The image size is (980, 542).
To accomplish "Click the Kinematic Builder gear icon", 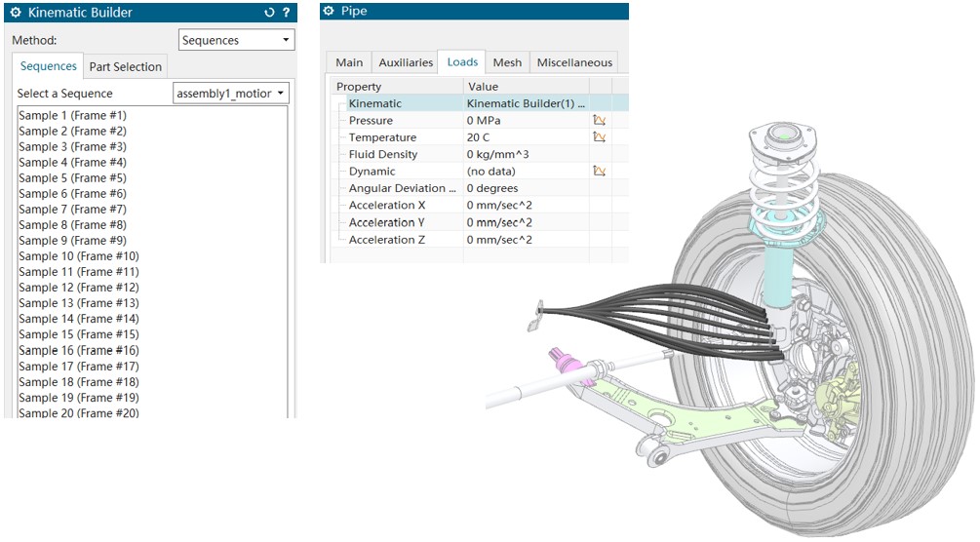I will [x=16, y=12].
